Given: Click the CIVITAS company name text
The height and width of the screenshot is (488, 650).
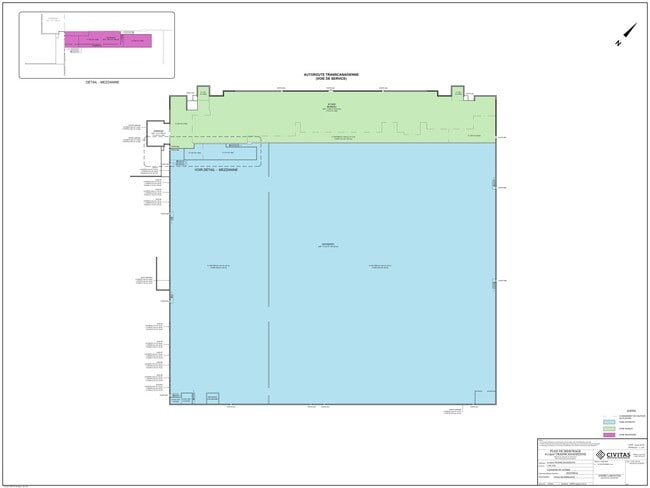Looking at the screenshot, I should click(x=619, y=454).
